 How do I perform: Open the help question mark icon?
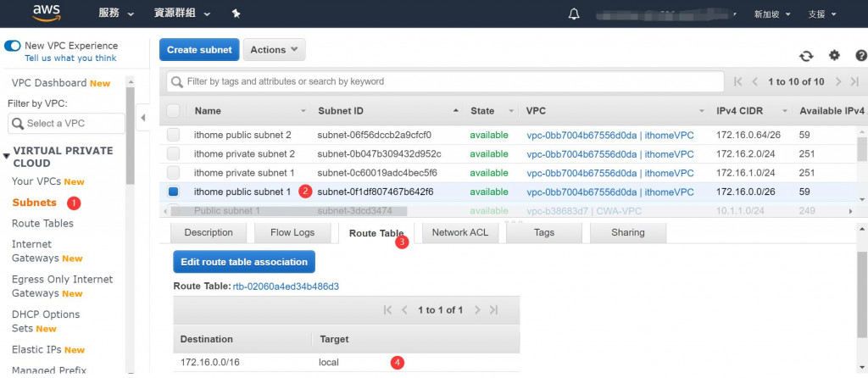pyautogui.click(x=861, y=55)
